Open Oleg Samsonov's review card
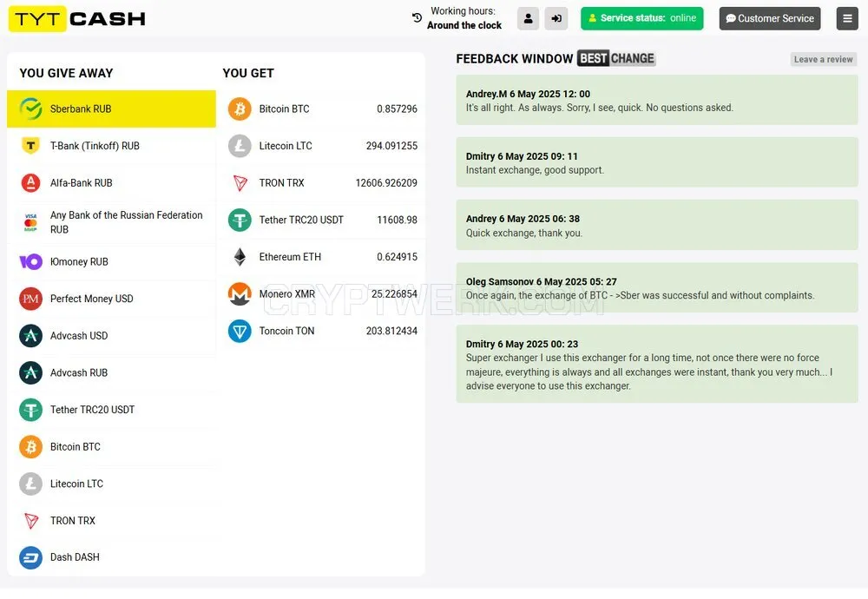868x599 pixels. coord(656,288)
